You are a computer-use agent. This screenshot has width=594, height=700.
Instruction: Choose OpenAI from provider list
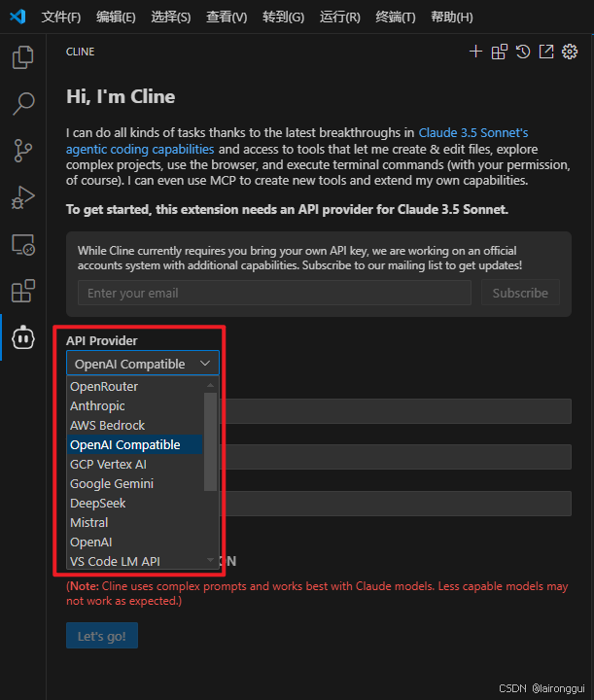[134, 542]
